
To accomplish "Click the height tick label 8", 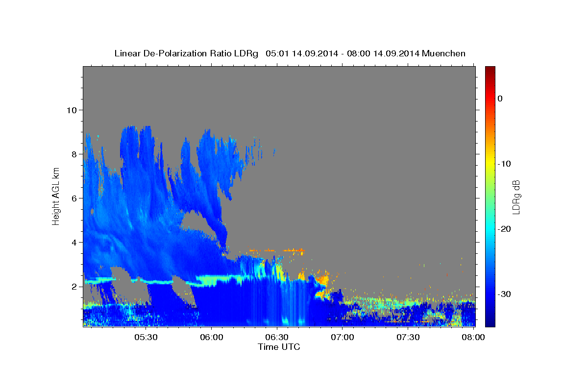I will point(73,154).
